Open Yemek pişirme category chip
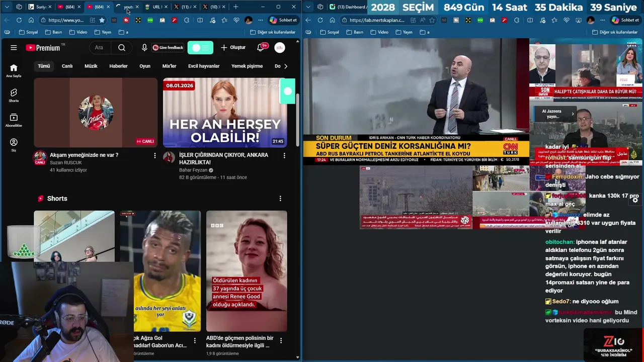The height and width of the screenshot is (362, 644). pos(247,66)
